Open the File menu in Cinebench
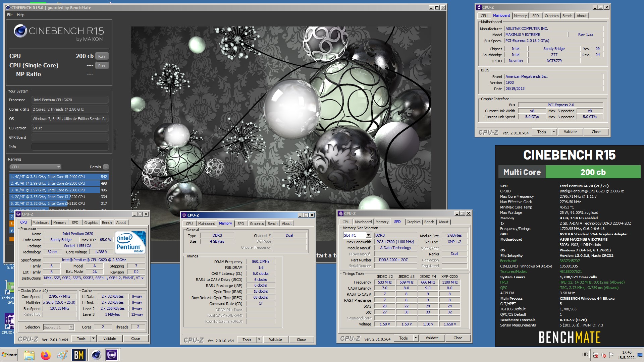Image resolution: width=644 pixels, height=362 pixels. pos(10,15)
